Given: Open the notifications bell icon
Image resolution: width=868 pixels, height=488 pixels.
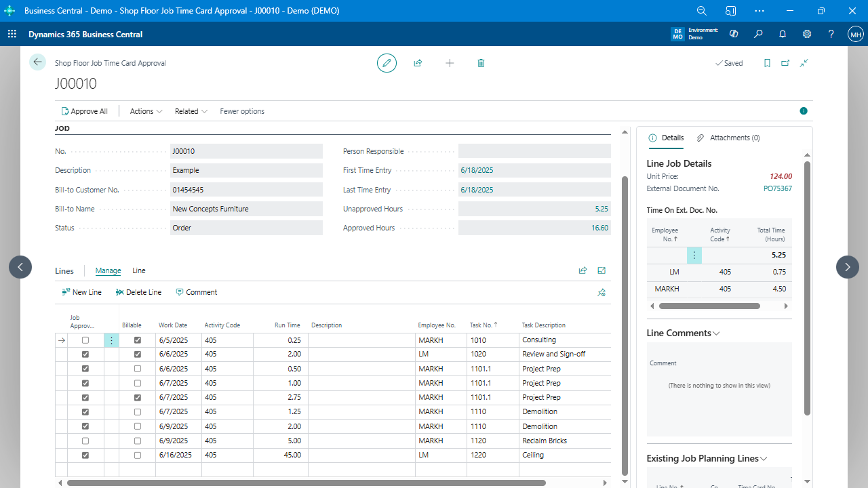Looking at the screenshot, I should coord(783,34).
